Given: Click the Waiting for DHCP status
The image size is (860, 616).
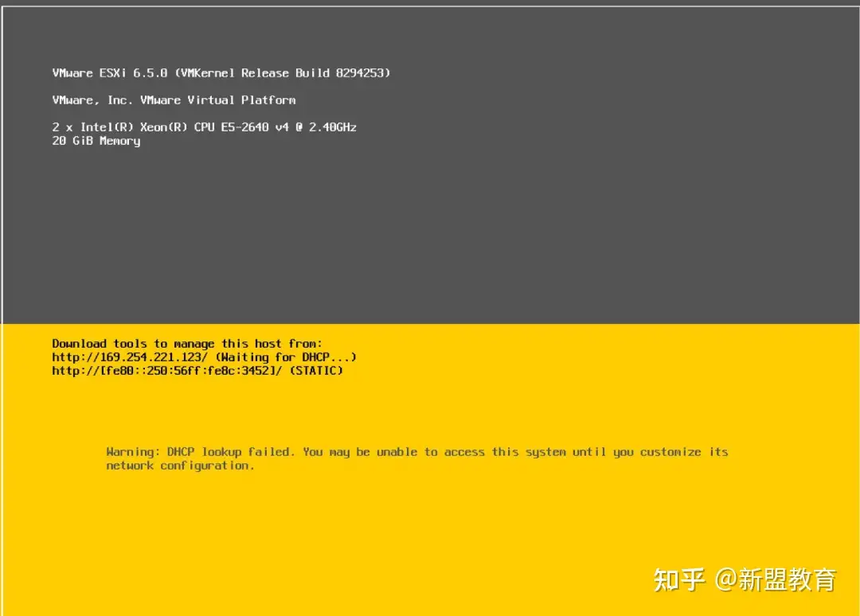Looking at the screenshot, I should [286, 357].
